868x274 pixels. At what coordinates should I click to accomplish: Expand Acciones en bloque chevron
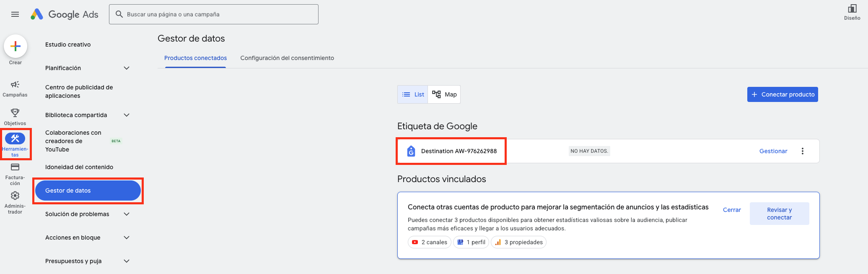pyautogui.click(x=127, y=237)
